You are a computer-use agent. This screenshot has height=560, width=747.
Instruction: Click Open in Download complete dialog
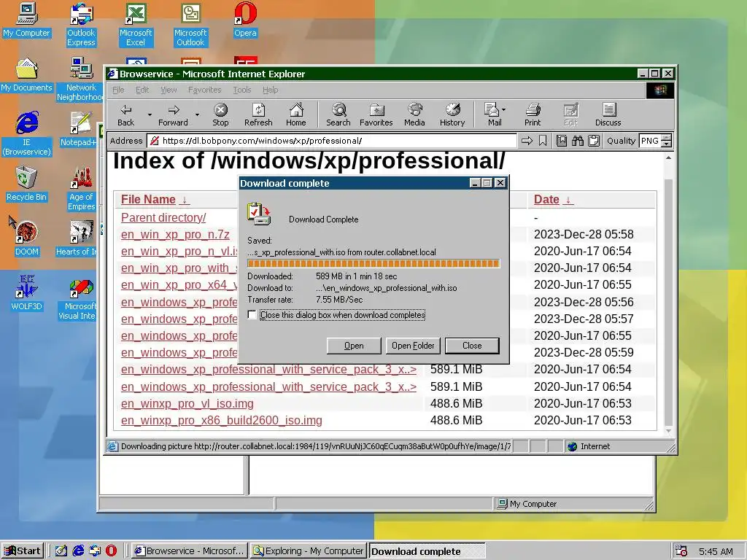[x=354, y=346]
